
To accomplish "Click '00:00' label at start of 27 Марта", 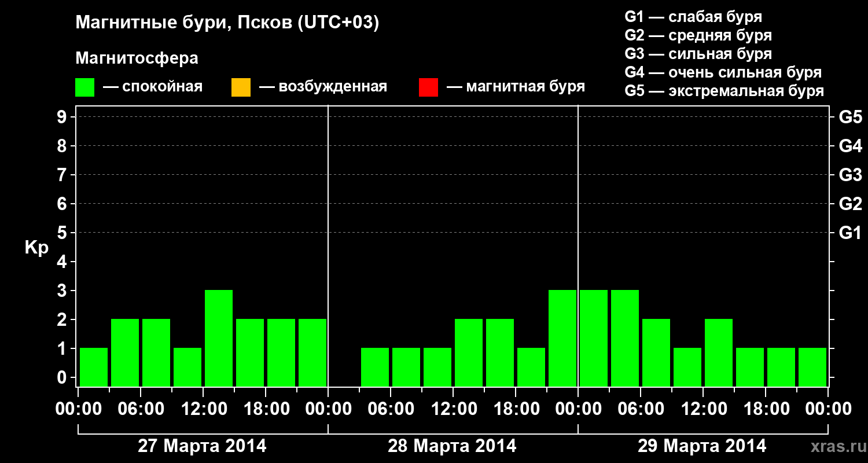I will [78, 409].
